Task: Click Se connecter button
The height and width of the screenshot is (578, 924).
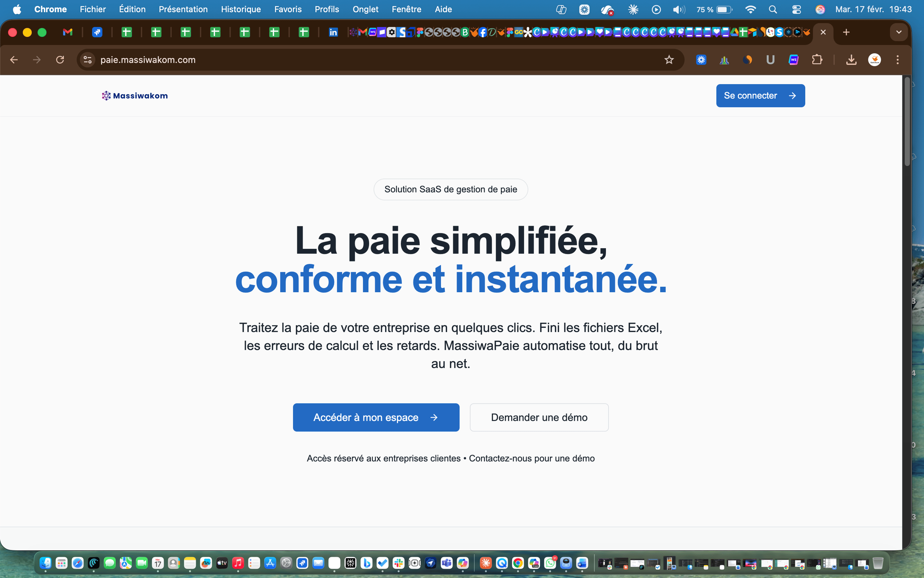Action: tap(760, 96)
